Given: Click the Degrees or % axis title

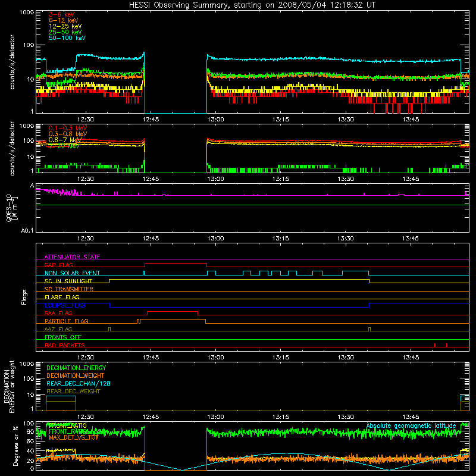Looking at the screenshot, I should point(16,446).
